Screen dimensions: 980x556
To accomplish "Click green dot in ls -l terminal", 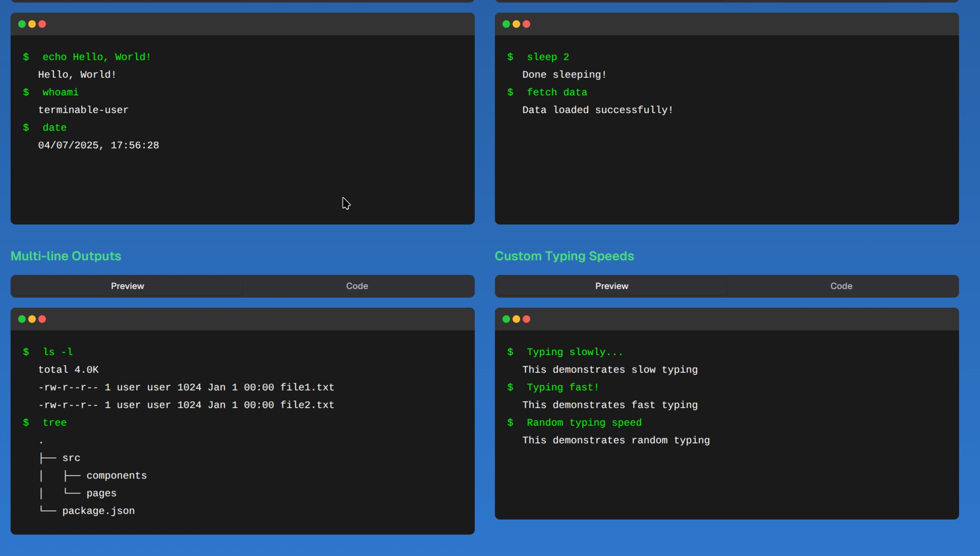I will (x=22, y=319).
